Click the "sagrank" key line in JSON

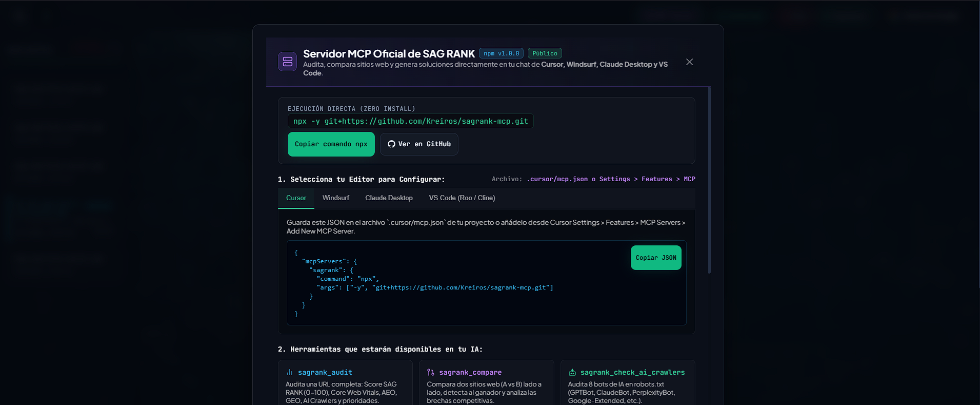tap(331, 270)
